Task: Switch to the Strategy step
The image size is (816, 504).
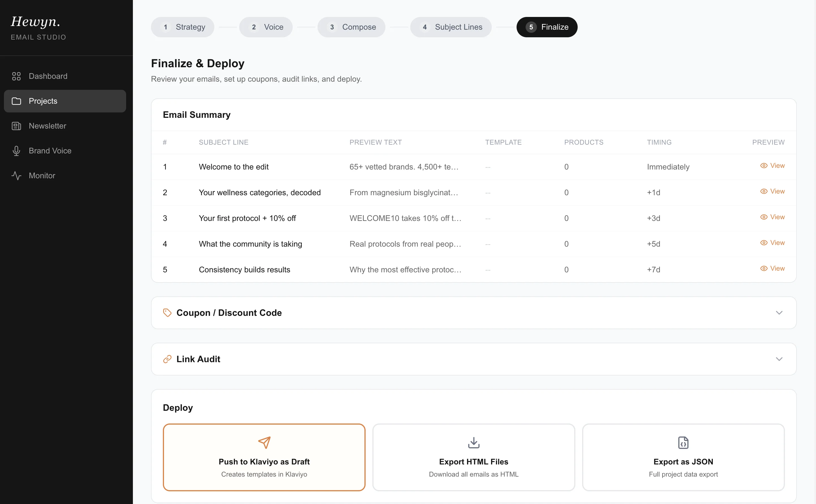Action: [182, 27]
